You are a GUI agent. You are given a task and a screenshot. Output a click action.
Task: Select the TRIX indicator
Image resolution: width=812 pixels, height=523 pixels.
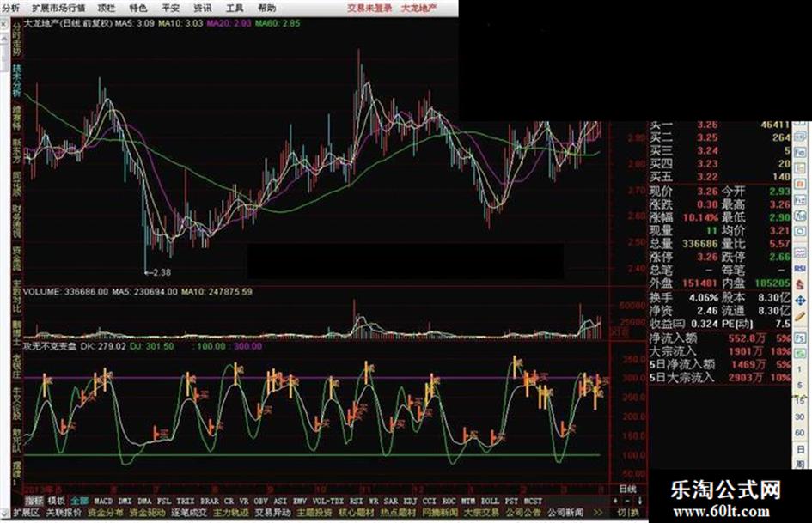[x=185, y=501]
